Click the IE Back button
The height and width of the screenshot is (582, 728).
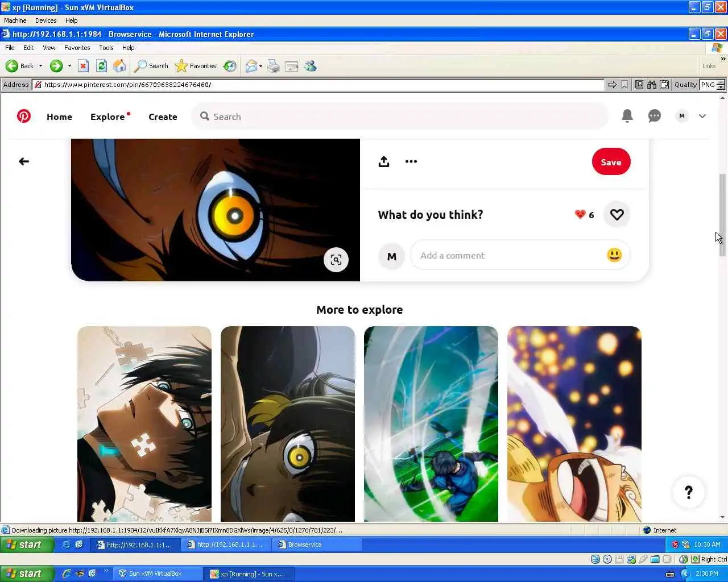[20, 66]
